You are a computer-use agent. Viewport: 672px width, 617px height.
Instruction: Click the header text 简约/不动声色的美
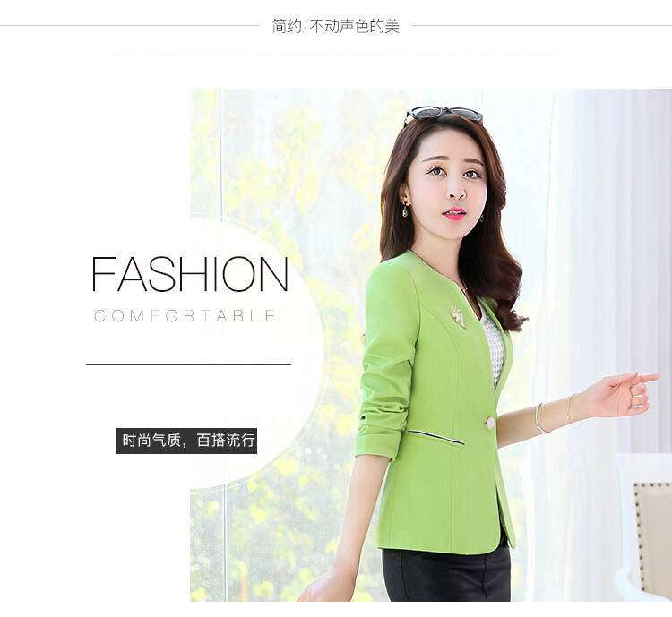point(336,26)
